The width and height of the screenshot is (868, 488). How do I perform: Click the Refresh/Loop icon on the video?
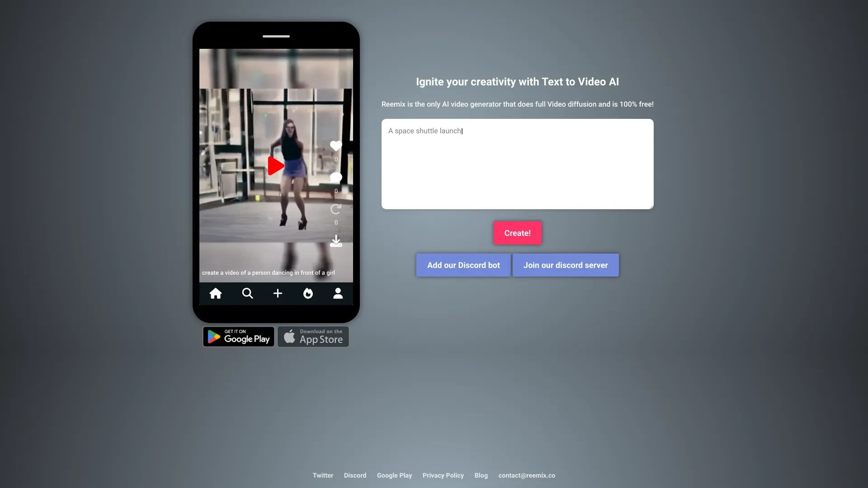[x=335, y=209]
